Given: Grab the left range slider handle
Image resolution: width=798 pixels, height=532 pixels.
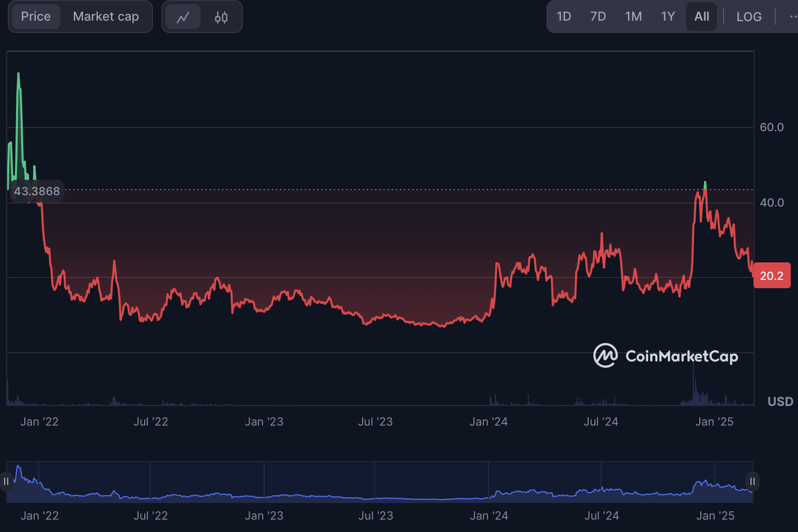Looking at the screenshot, I should pyautogui.click(x=6, y=481).
